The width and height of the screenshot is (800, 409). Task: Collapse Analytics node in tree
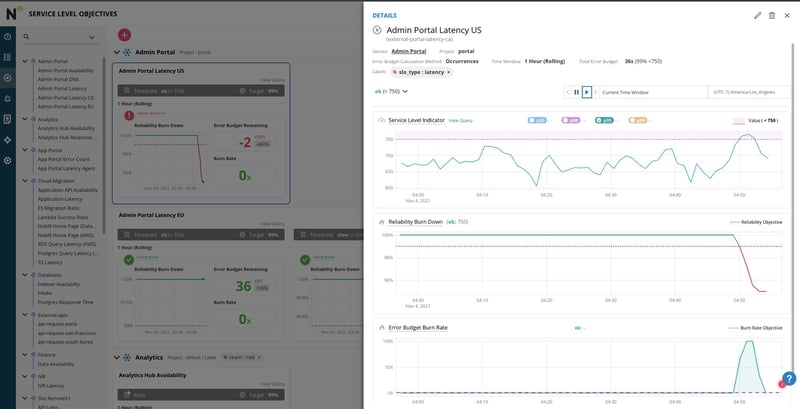tap(25, 119)
